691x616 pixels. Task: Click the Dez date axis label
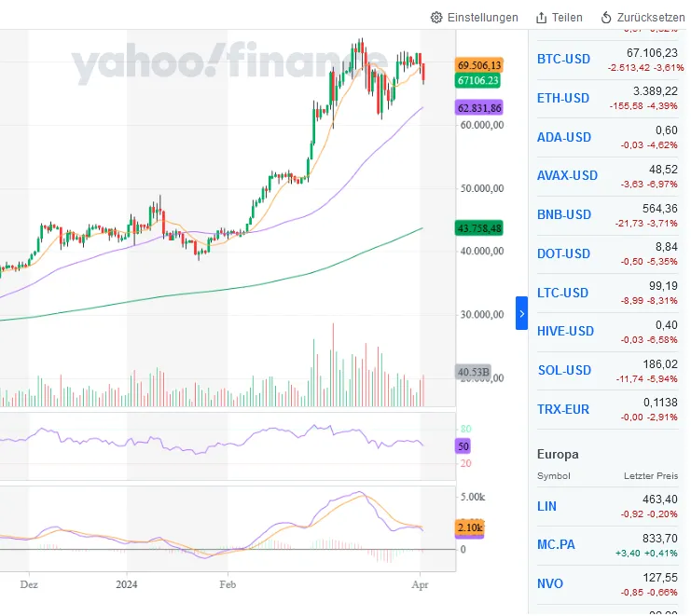click(29, 584)
